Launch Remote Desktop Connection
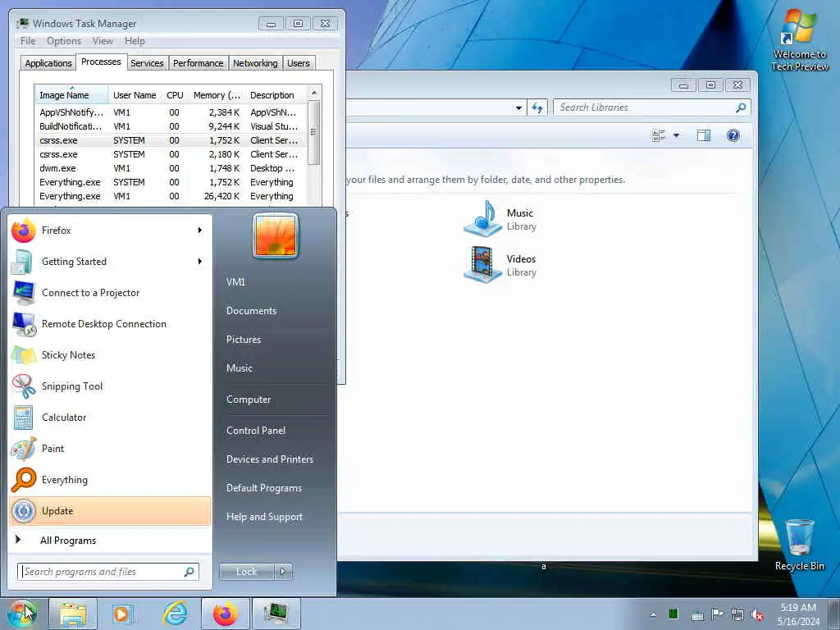840x630 pixels. coord(110,323)
